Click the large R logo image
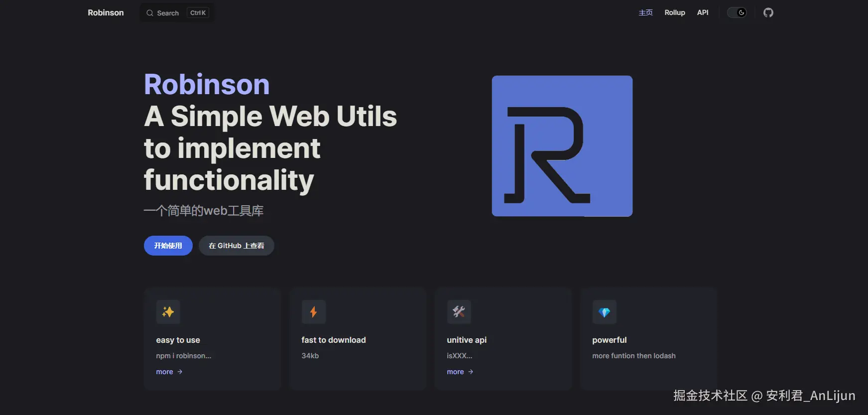The image size is (868, 415). point(562,146)
